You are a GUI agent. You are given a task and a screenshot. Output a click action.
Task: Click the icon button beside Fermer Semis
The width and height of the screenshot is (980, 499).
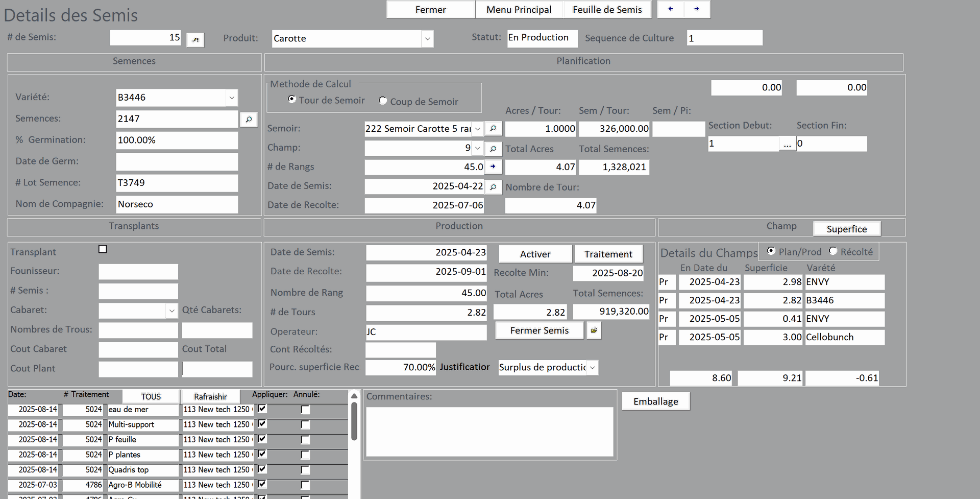click(x=594, y=330)
